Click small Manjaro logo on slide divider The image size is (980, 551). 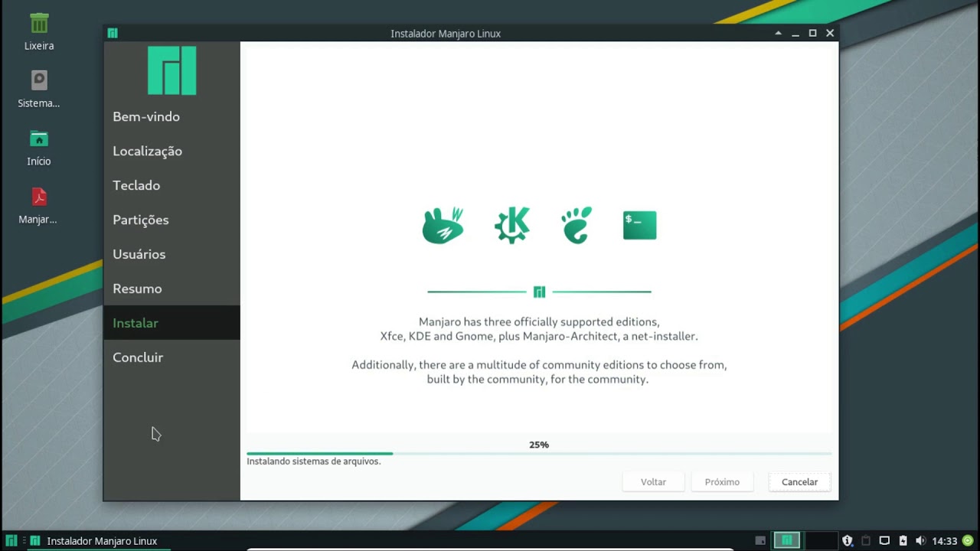click(x=539, y=292)
